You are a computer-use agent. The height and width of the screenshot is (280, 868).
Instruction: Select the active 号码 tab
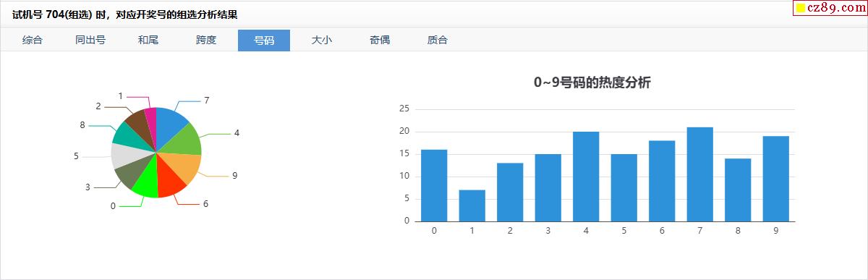[x=264, y=41]
